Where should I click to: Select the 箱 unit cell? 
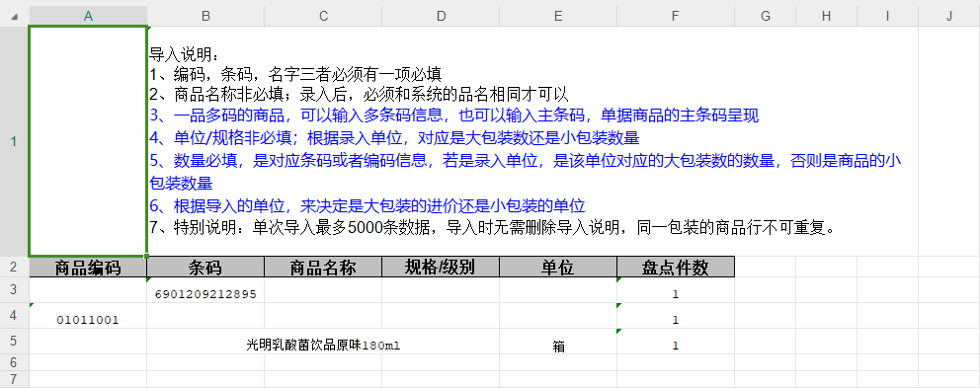558,342
